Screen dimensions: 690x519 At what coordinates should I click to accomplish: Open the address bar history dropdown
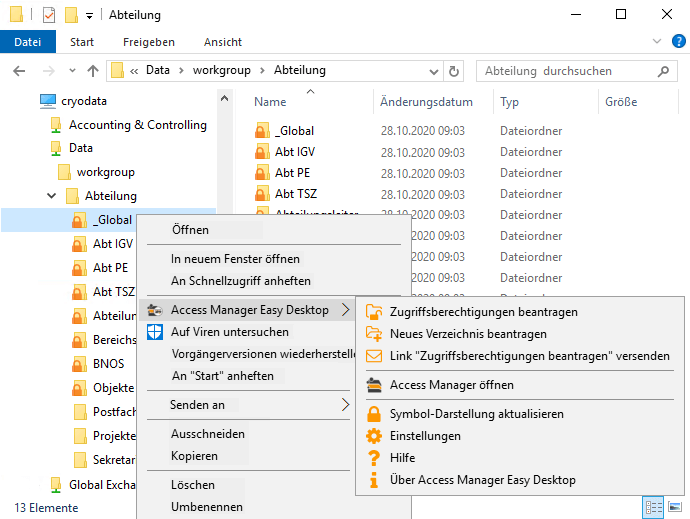(x=434, y=71)
